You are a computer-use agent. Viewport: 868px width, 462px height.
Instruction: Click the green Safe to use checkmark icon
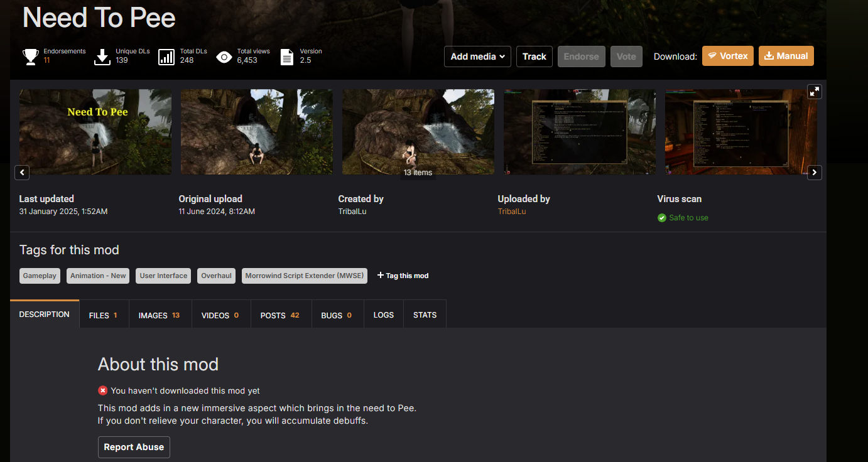point(661,218)
